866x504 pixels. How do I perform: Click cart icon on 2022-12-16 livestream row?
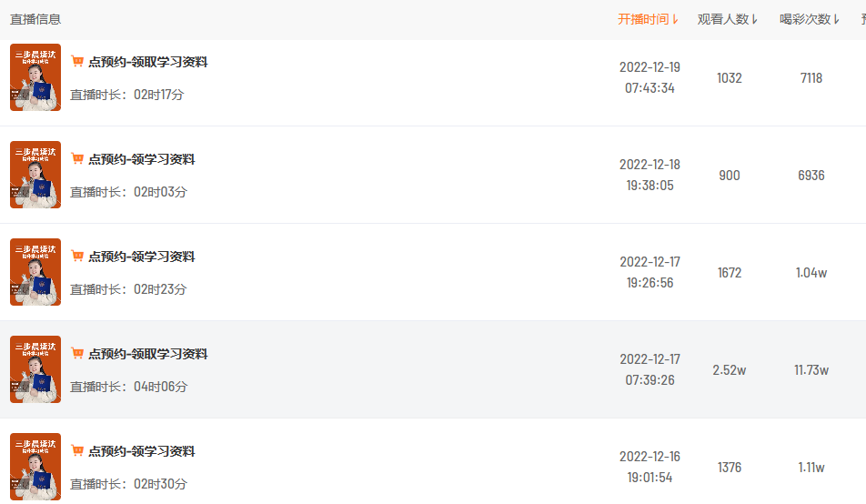click(x=77, y=451)
